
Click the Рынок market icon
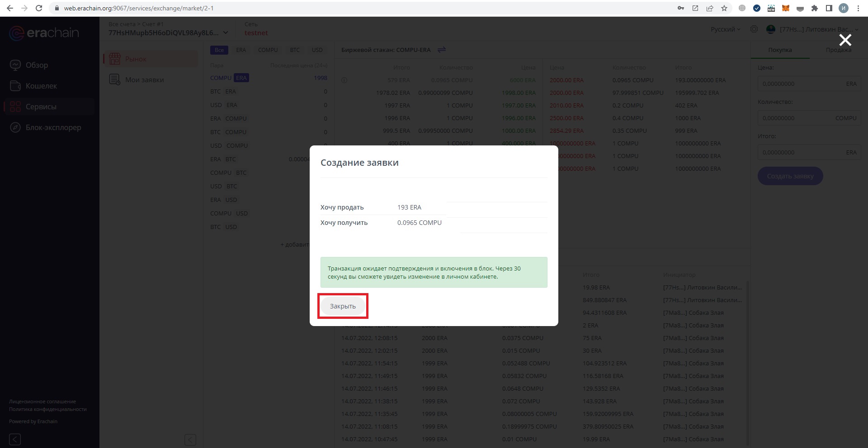[115, 59]
